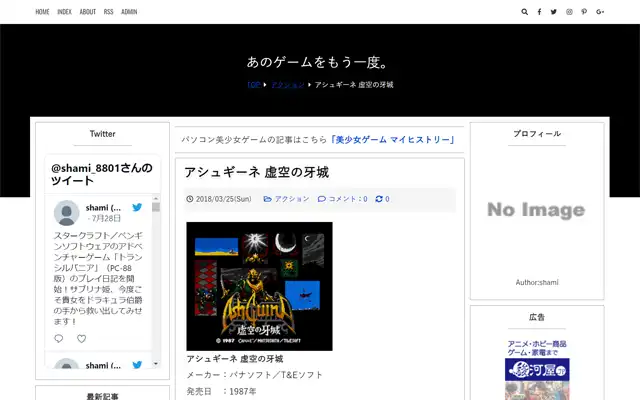Click the No Image profile picture
This screenshot has height=400, width=640.
click(x=537, y=210)
